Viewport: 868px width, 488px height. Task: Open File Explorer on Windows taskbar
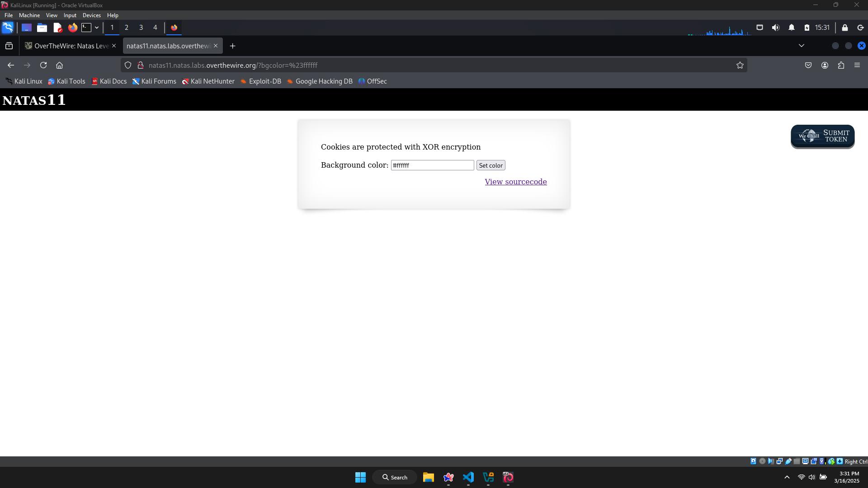[429, 477]
